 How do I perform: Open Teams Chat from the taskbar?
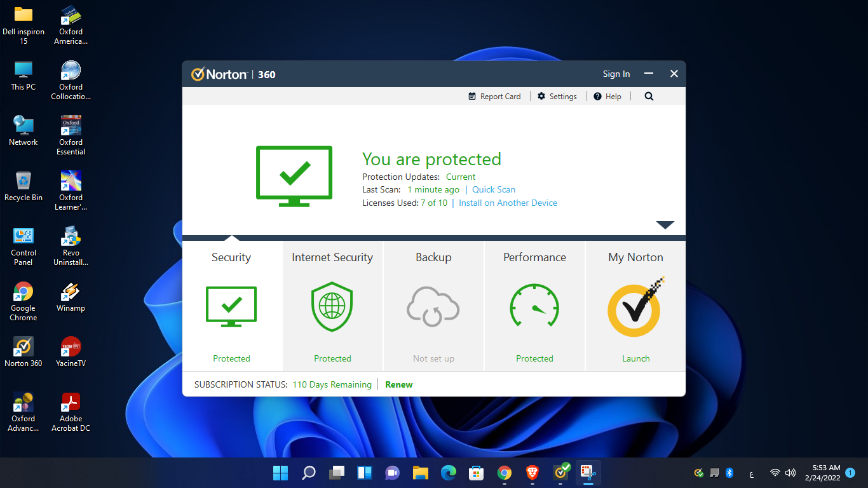393,473
